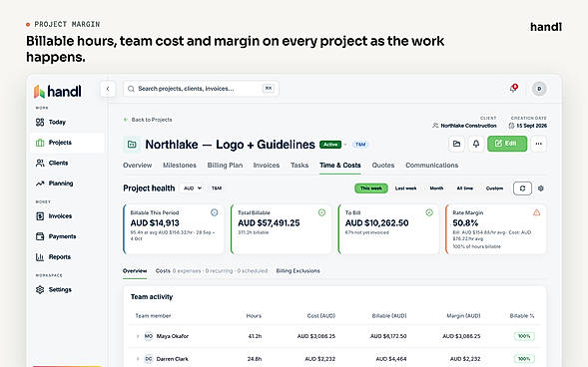Click check icon on To Bill card
The image size is (588, 367).
pos(429,212)
